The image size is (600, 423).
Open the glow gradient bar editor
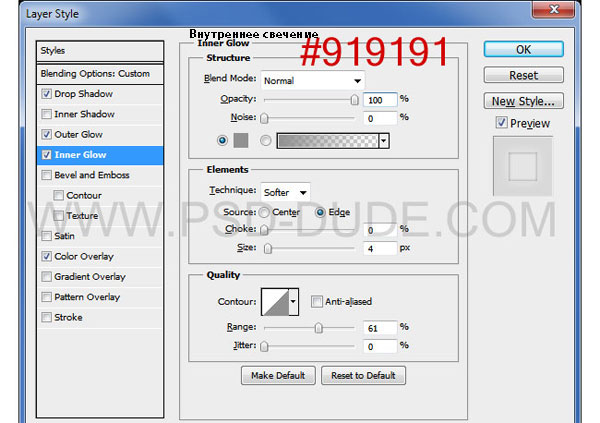pyautogui.click(x=328, y=141)
